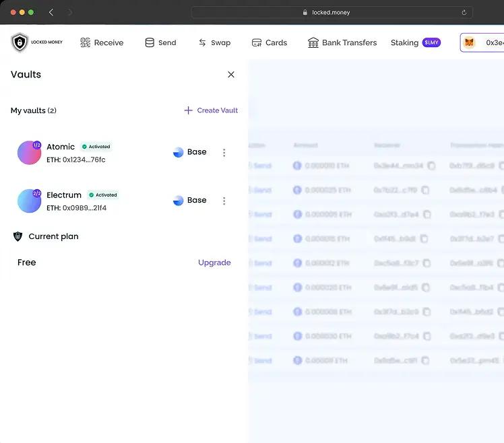Click the Current plan shield icon

click(18, 236)
